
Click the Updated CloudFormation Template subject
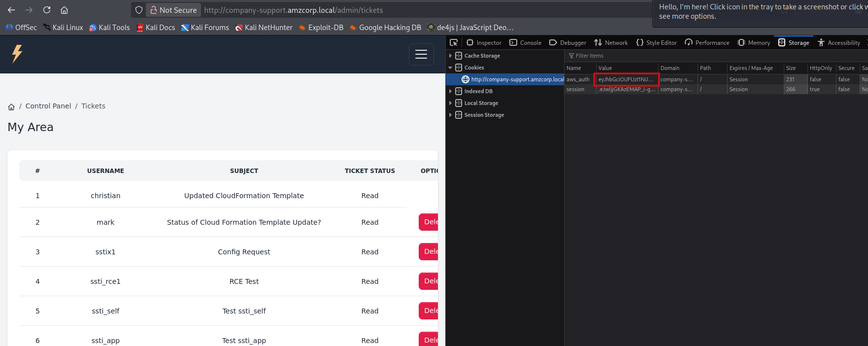pos(244,196)
